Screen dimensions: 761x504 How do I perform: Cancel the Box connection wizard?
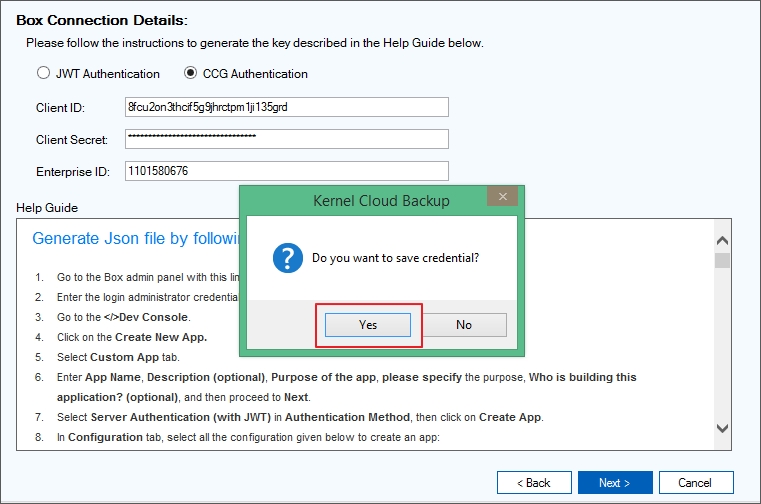[x=696, y=483]
